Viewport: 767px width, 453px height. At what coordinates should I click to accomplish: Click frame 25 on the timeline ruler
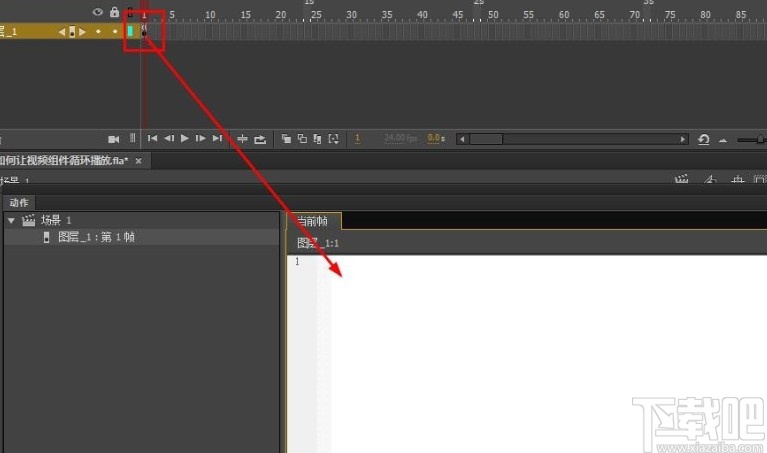(x=316, y=15)
